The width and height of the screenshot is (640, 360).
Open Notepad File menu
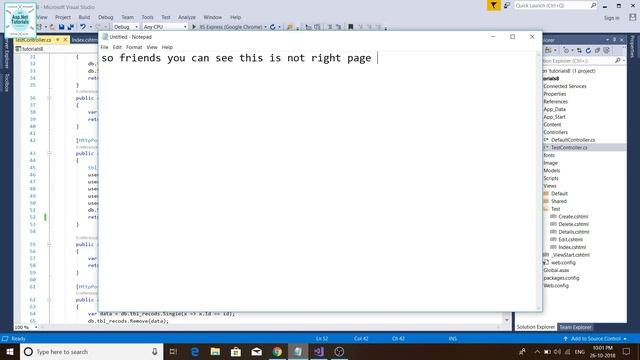104,47
